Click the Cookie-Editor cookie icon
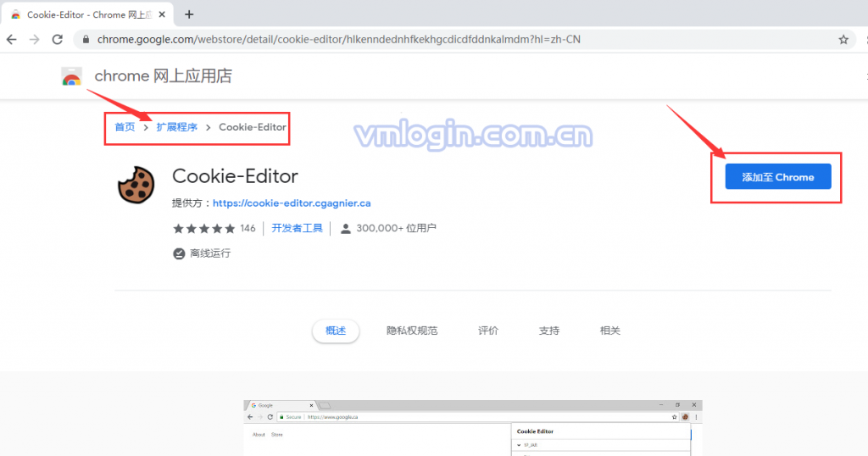This screenshot has width=868, height=456. [136, 185]
